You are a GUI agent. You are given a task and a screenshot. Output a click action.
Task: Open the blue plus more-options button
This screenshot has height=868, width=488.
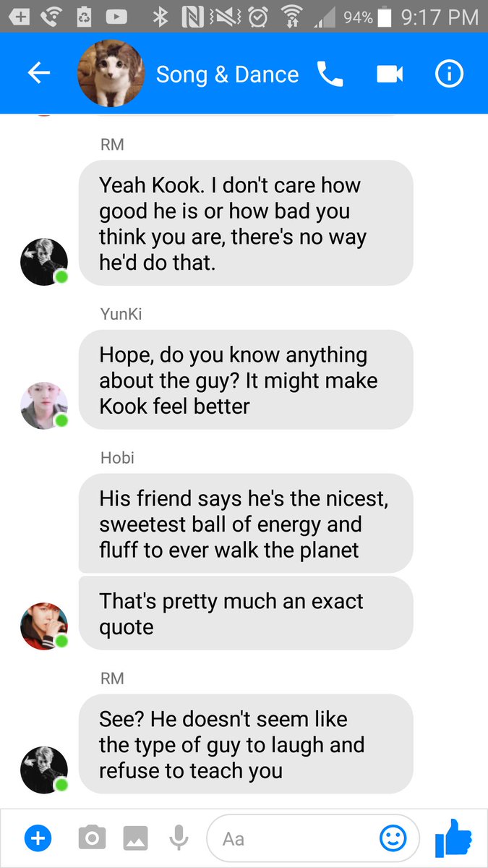[38, 838]
